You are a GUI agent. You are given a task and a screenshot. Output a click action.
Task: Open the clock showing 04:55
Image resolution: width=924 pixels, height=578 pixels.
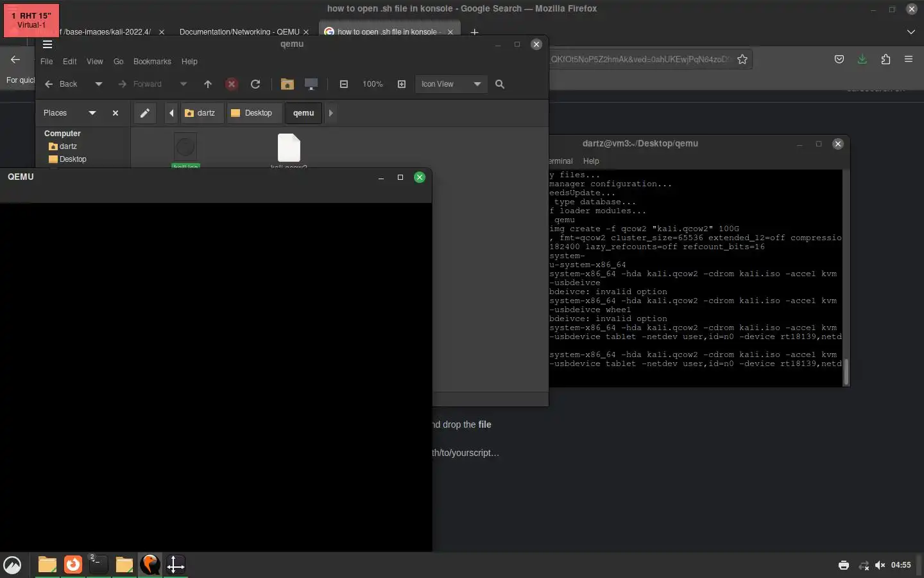click(x=901, y=565)
